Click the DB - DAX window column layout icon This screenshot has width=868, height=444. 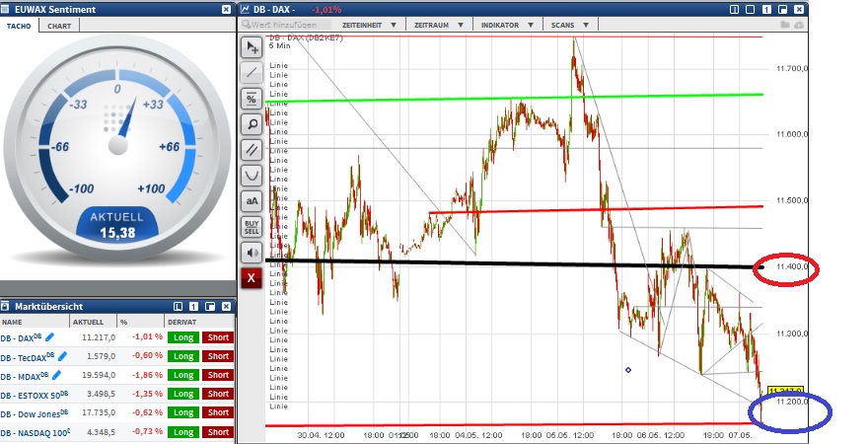[734, 10]
